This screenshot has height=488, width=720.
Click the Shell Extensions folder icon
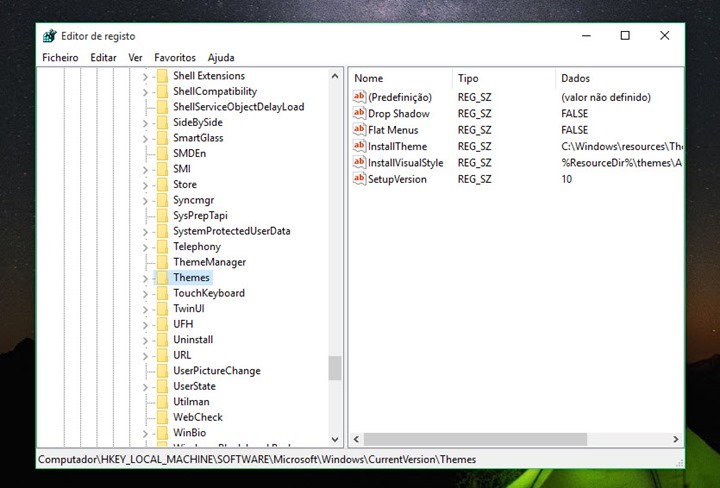pos(163,76)
